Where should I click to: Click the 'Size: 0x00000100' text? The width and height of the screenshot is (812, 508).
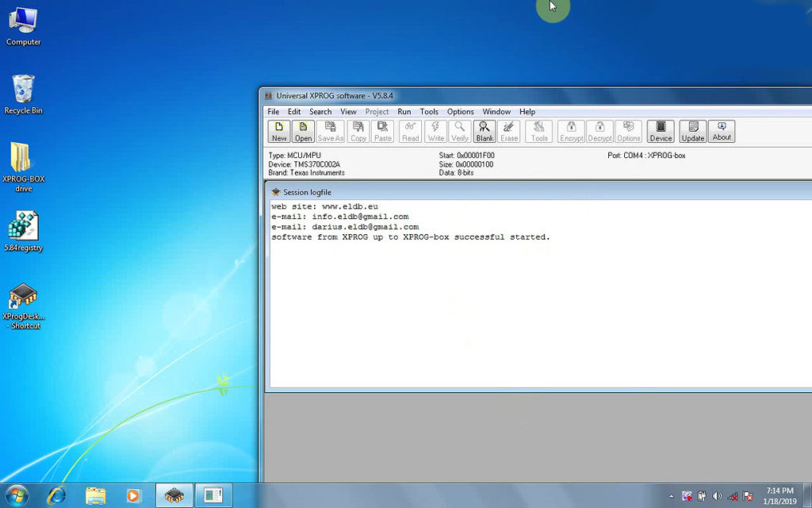[x=466, y=164]
